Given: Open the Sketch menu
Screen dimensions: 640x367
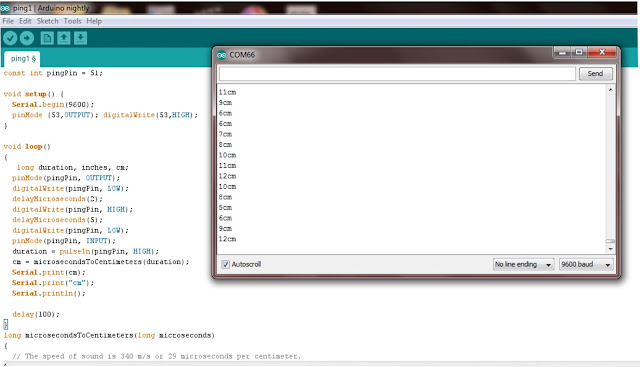Looking at the screenshot, I should pyautogui.click(x=47, y=21).
